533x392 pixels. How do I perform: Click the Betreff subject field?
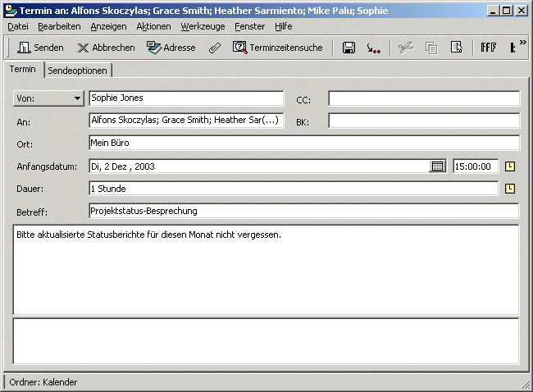point(304,211)
